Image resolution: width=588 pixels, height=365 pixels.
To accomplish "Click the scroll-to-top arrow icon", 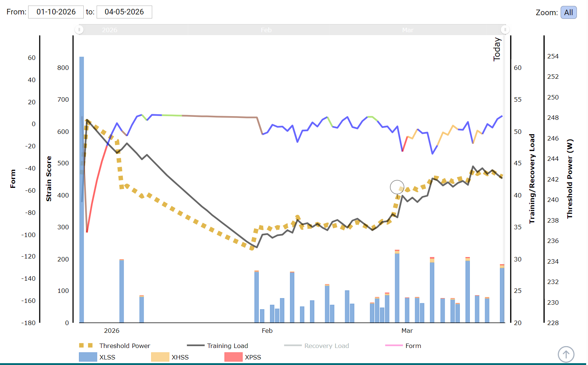I will pos(566,354).
